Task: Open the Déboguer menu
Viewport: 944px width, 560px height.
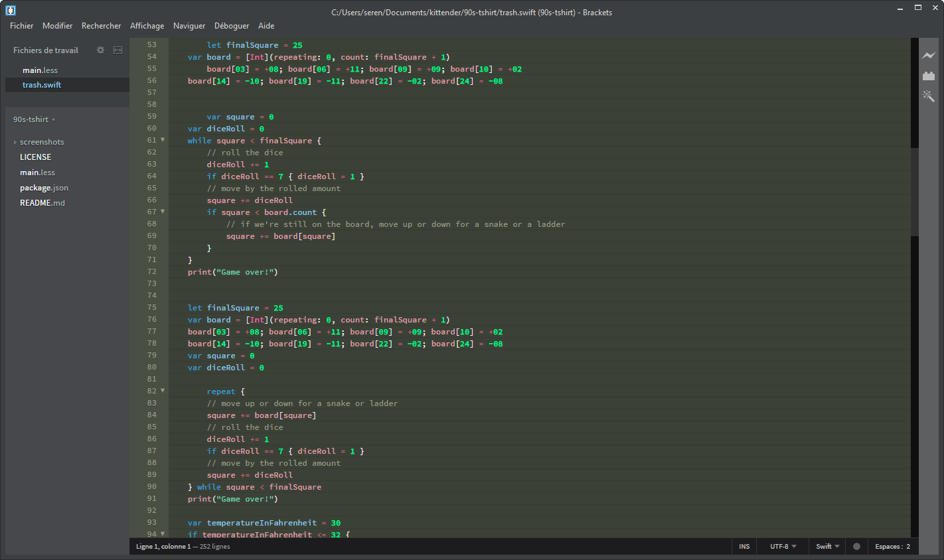Action: coord(231,26)
